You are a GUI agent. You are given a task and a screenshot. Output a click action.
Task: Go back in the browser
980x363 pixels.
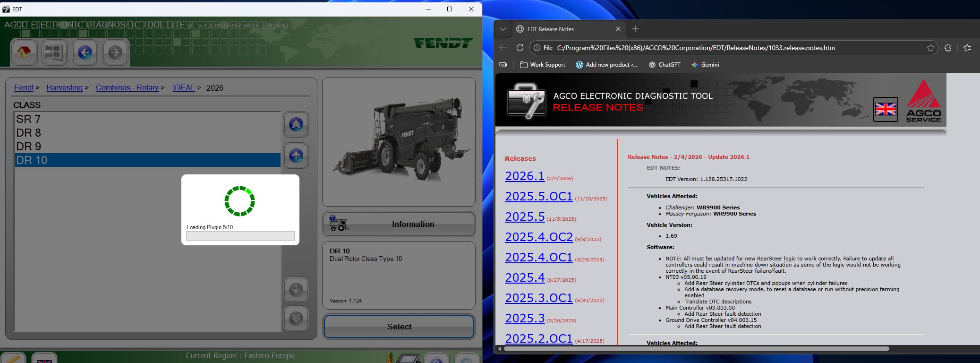coord(503,48)
